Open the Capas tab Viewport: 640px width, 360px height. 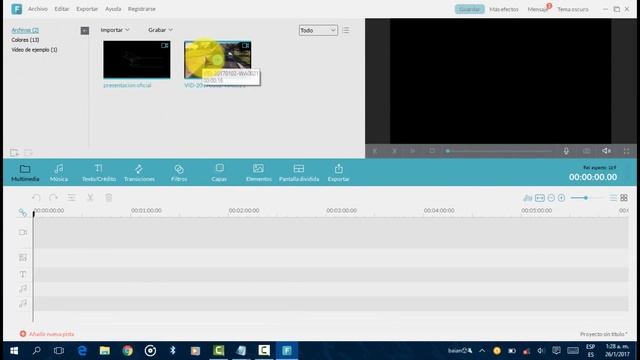pyautogui.click(x=219, y=173)
